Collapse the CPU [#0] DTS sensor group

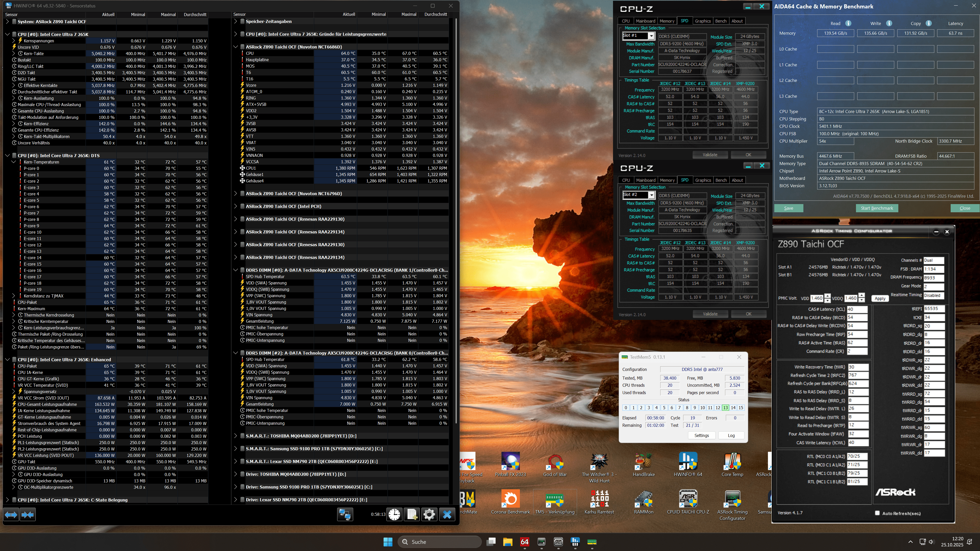[x=7, y=156]
